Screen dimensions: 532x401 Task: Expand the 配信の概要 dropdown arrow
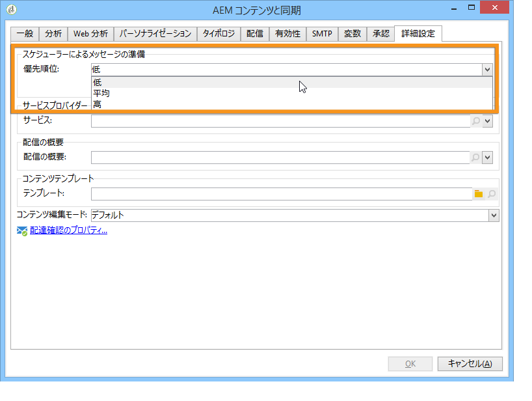[488, 157]
